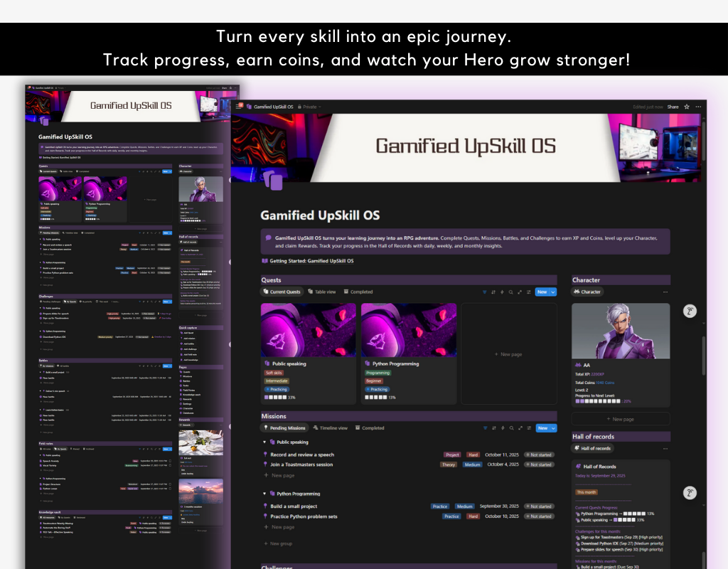The width and height of the screenshot is (728, 569).
Task: Click the Public speaking quest 33% progress bar
Action: [x=279, y=398]
